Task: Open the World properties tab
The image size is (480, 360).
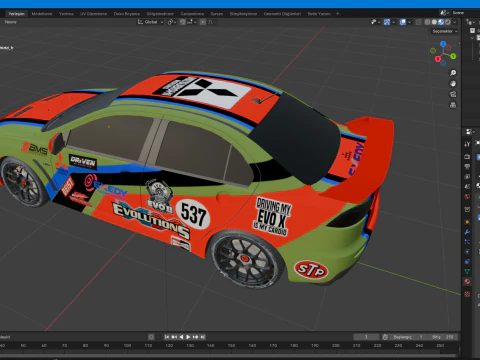Action: pos(467,196)
